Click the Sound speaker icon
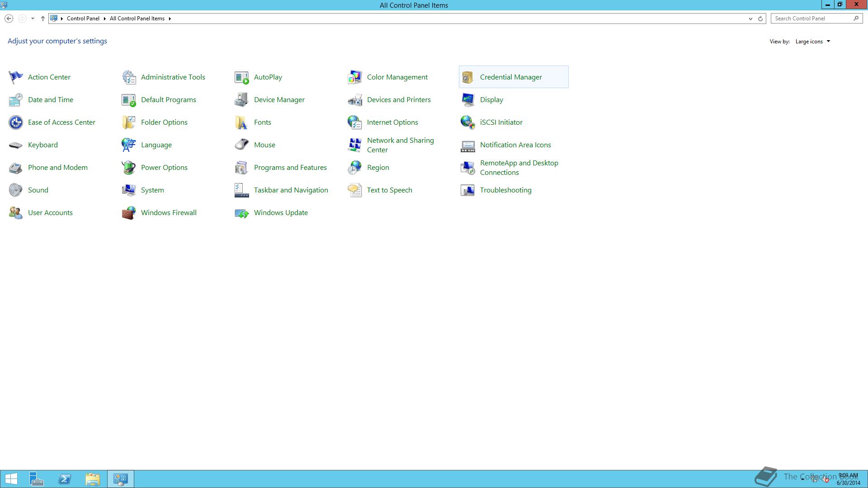 pyautogui.click(x=15, y=190)
